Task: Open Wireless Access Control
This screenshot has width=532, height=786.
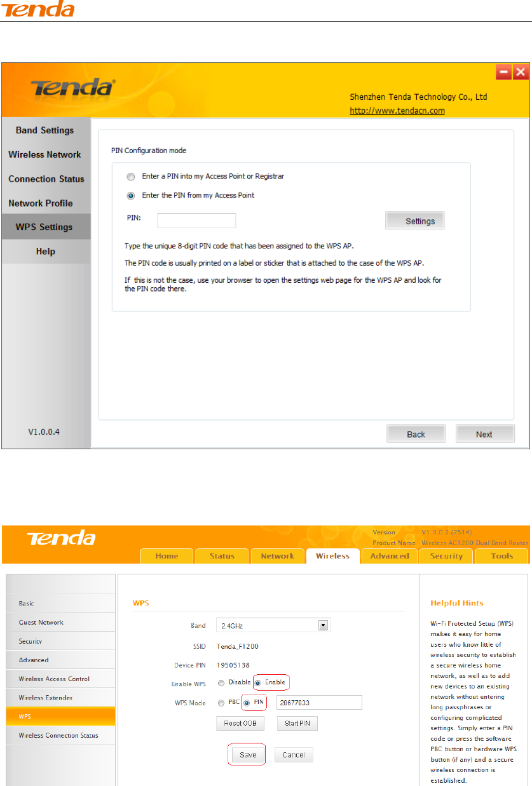Action: tap(60, 679)
